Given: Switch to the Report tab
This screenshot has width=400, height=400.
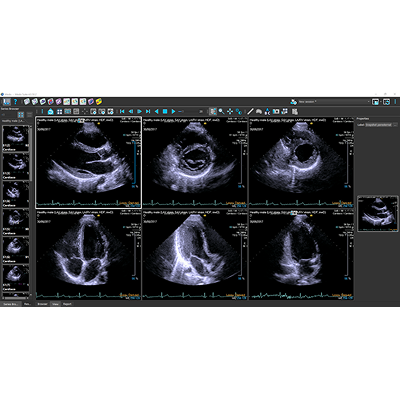Looking at the screenshot, I should click(x=67, y=304).
